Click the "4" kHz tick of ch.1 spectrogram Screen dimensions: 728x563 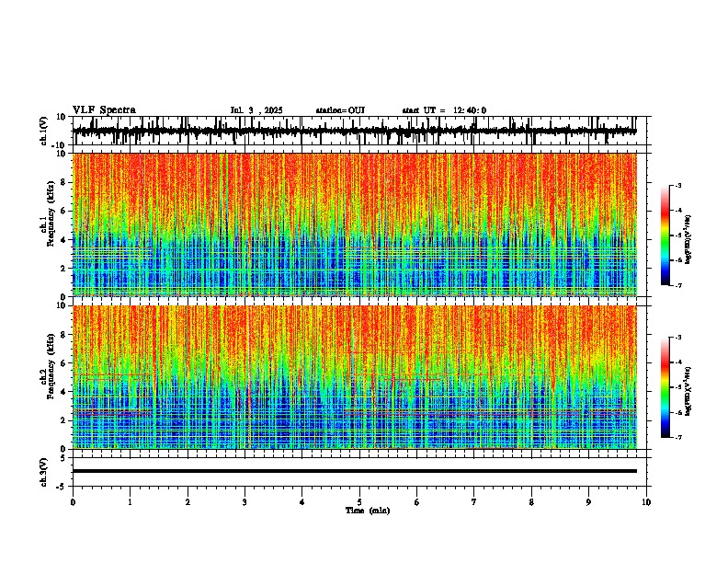pyautogui.click(x=63, y=240)
